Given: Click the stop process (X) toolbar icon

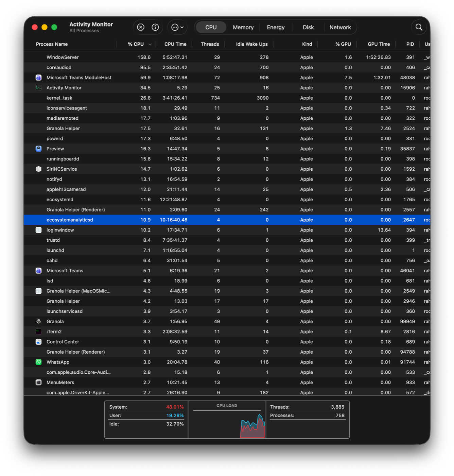Looking at the screenshot, I should (x=141, y=27).
